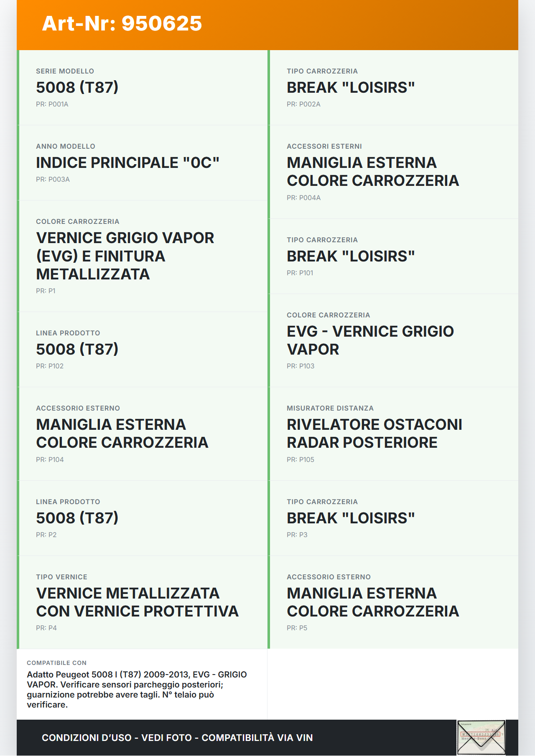
Task: Select the Maniglia Esterna card with PR P104
Action: pyautogui.click(x=143, y=434)
